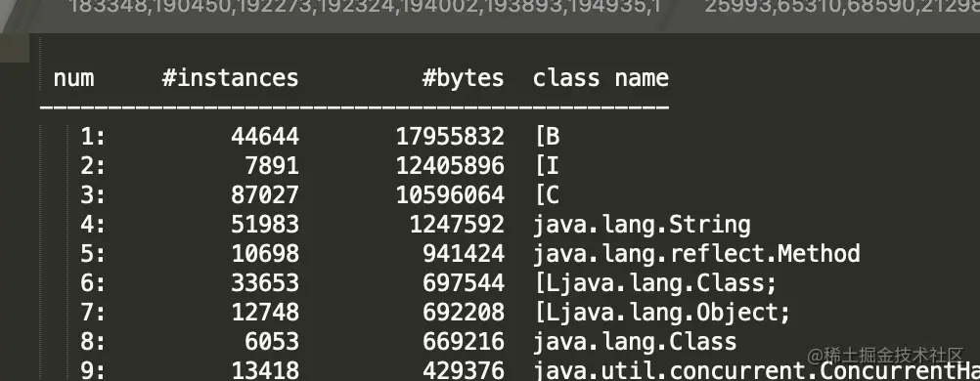Image resolution: width=980 pixels, height=381 pixels.
Task: Click byte value 17955832
Action: (x=450, y=136)
